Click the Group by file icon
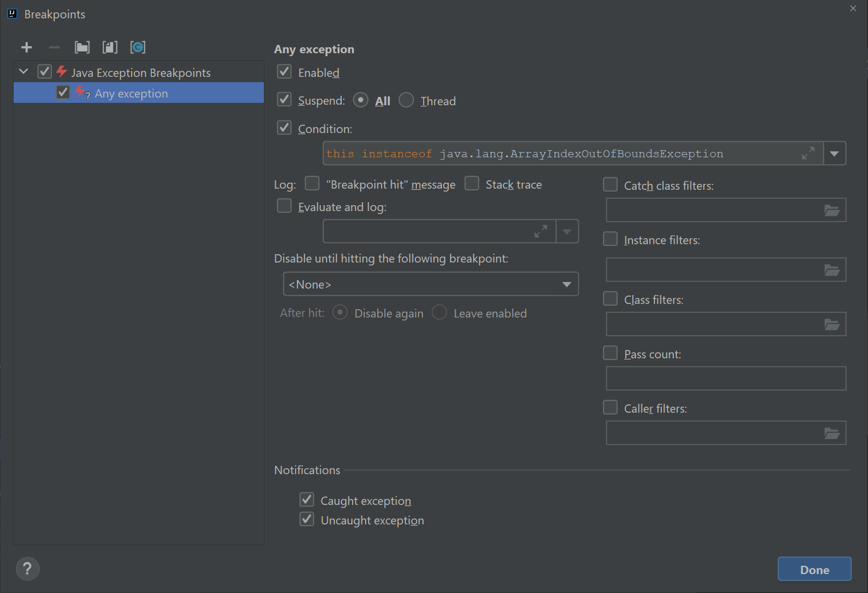The width and height of the screenshot is (868, 593). (x=110, y=47)
